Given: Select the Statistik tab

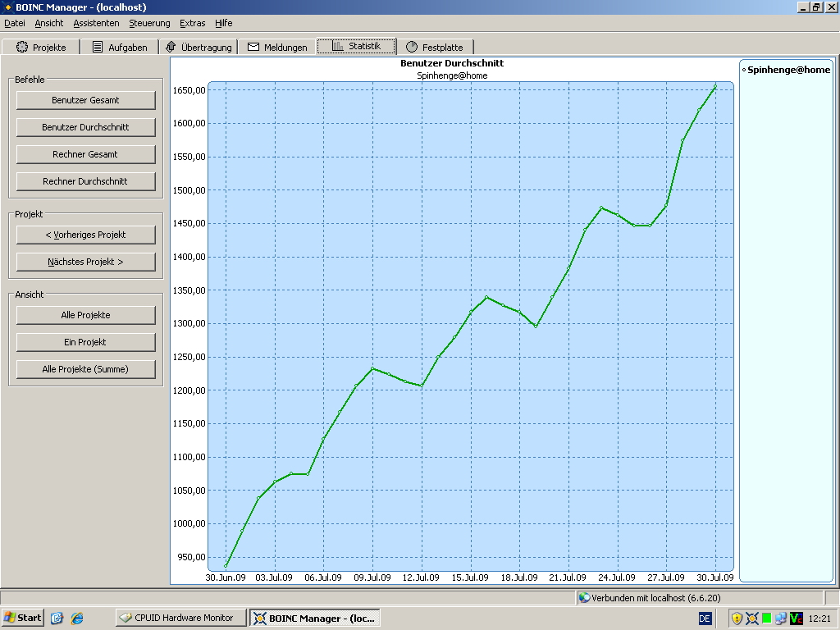Looking at the screenshot, I should pos(356,46).
